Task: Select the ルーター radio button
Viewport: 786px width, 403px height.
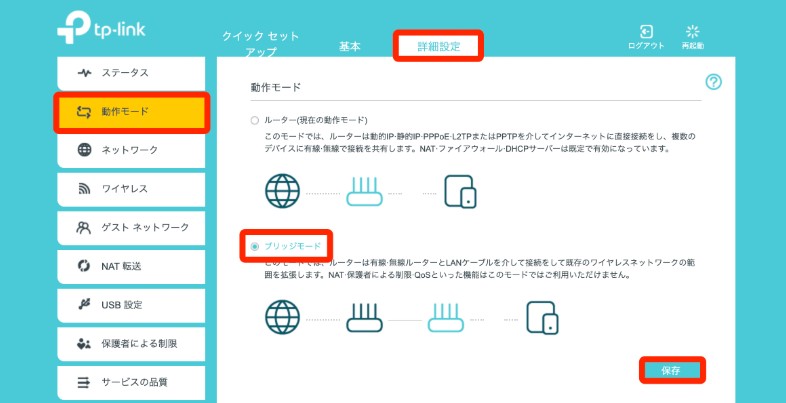Action: coord(255,120)
